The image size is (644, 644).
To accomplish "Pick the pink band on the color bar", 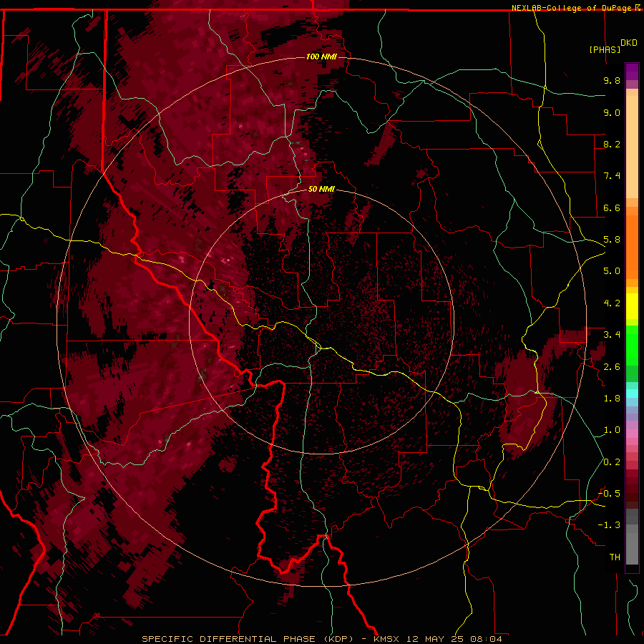I will (x=632, y=434).
